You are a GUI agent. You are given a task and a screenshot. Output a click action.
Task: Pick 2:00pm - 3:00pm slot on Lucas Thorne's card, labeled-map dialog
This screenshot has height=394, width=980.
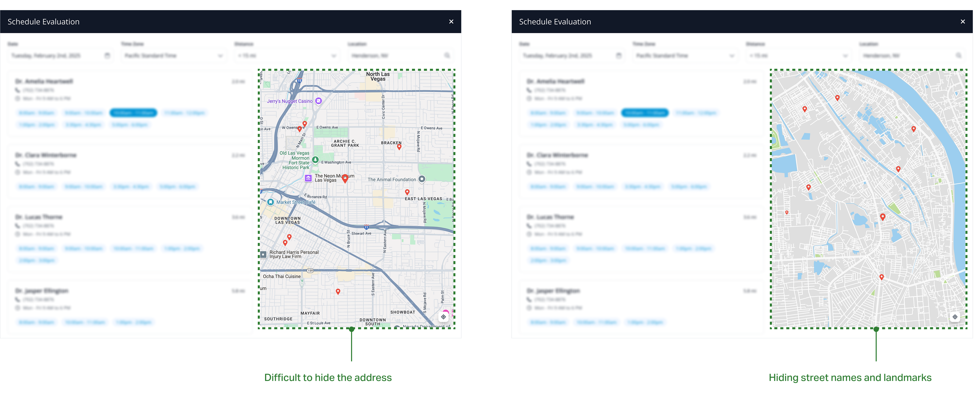37,260
